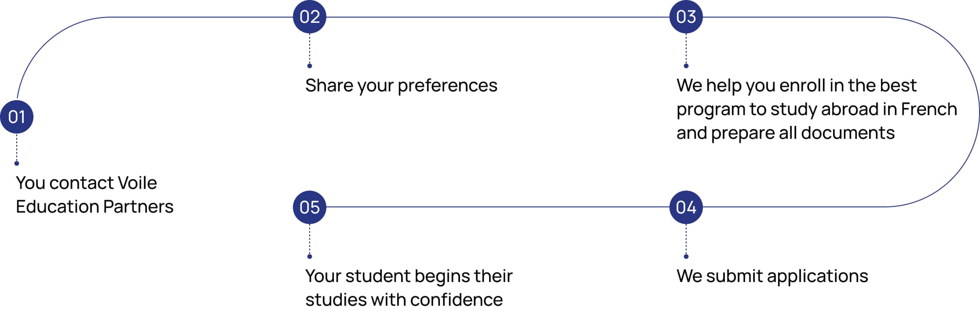
Task: Click the "We help you enroll" description
Action: click(816, 109)
